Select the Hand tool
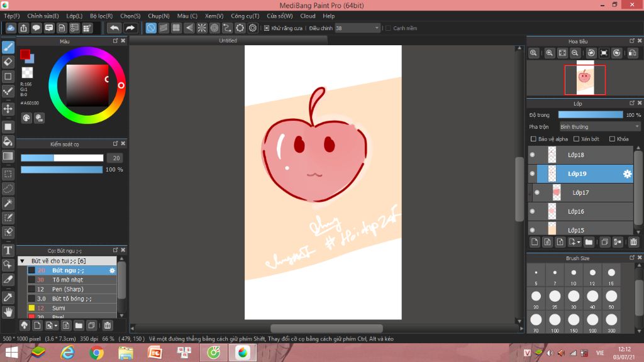Viewport: 644px width, 362px height. (x=8, y=312)
